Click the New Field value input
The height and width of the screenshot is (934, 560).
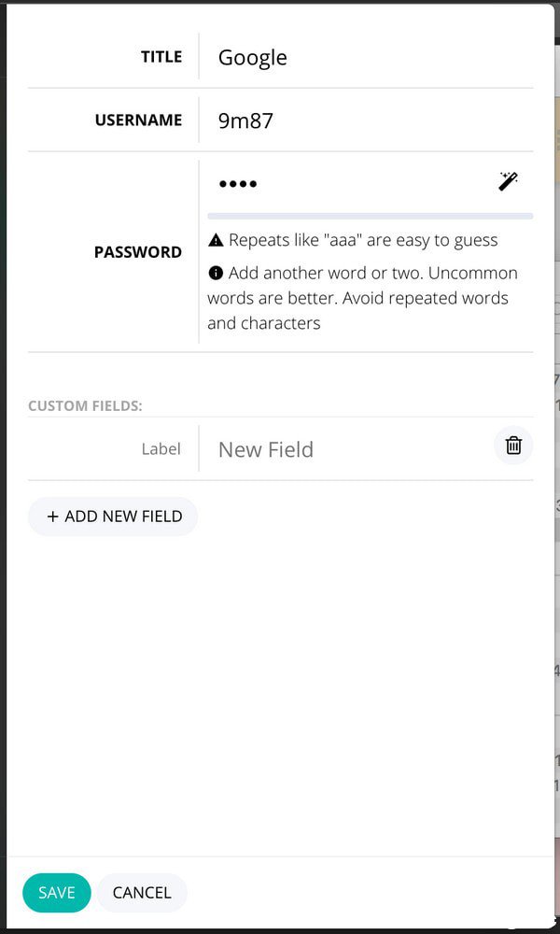[x=345, y=449]
